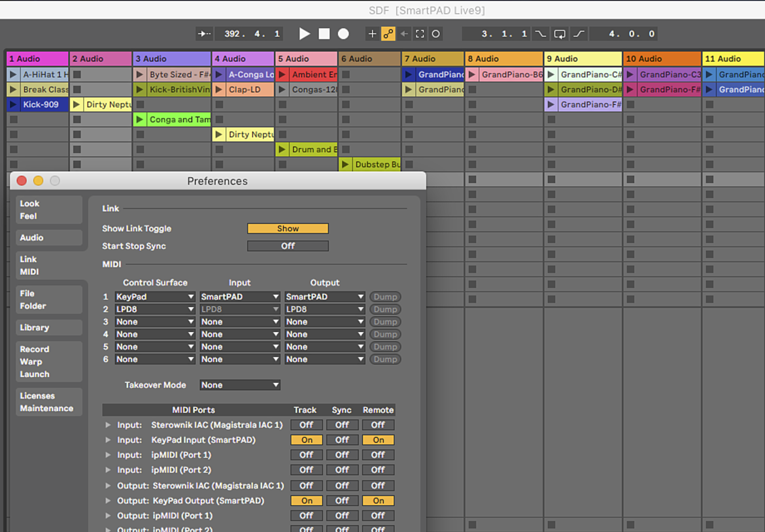Expand Input Sterownik IAC port row
Screen dimensions: 765x532
(x=108, y=425)
